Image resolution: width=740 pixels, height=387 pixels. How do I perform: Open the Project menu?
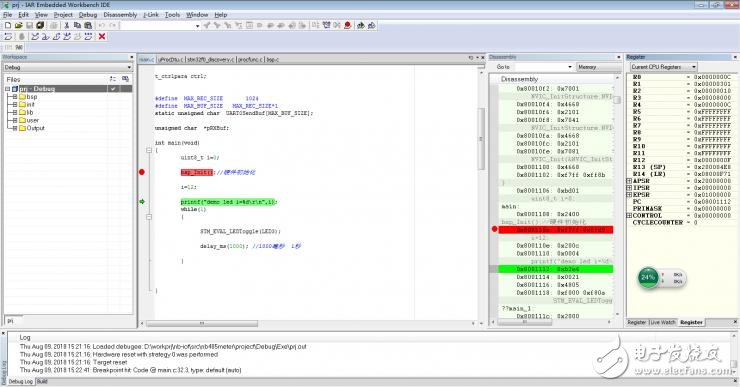tap(63, 15)
